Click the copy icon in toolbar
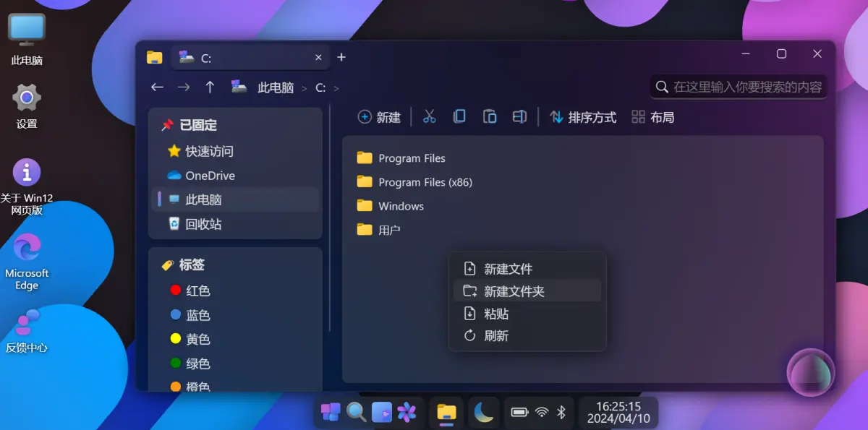This screenshot has height=430, width=868. (459, 116)
